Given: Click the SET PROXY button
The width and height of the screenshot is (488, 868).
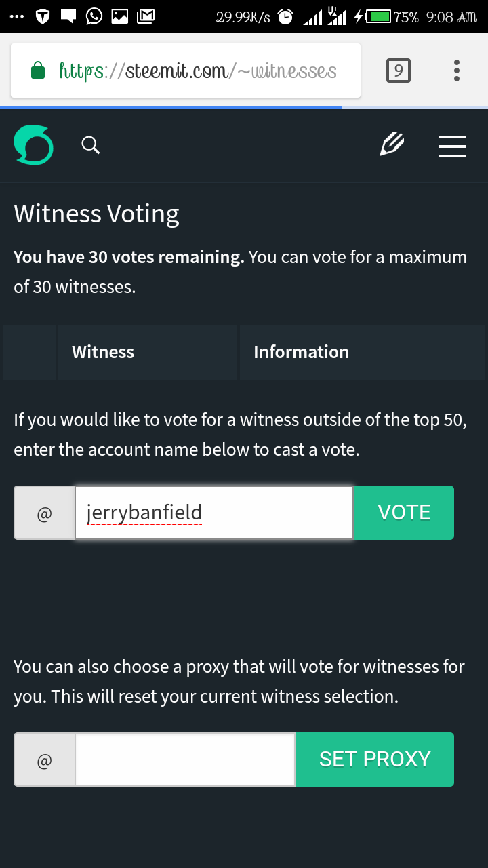Looking at the screenshot, I should tap(375, 759).
